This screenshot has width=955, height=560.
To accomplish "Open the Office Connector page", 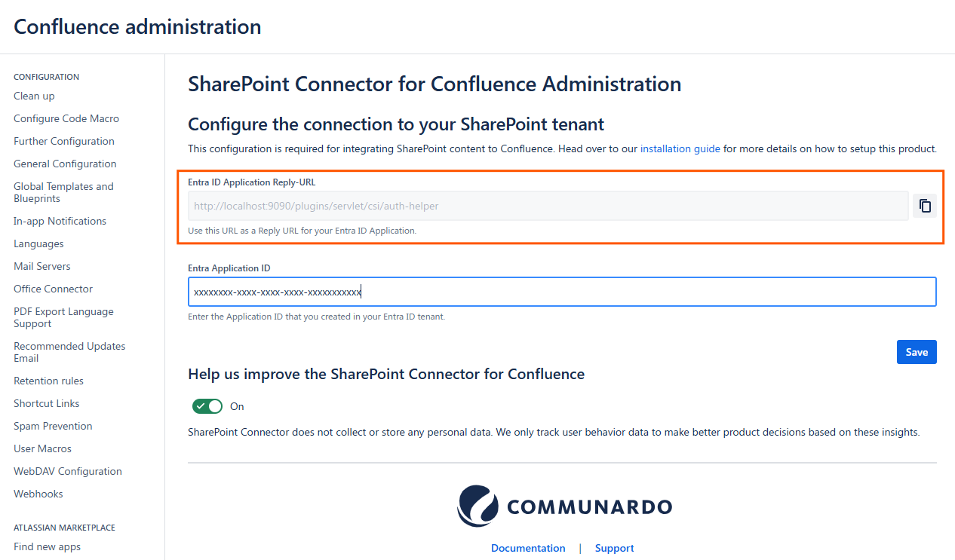I will [53, 289].
